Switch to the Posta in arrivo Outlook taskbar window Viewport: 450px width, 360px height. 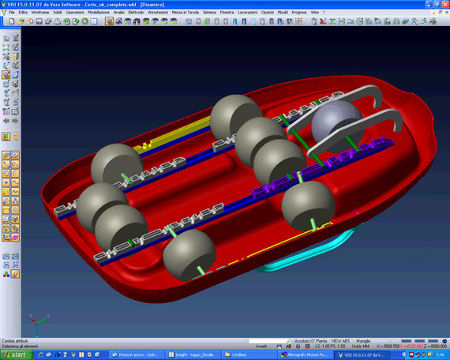tap(137, 355)
